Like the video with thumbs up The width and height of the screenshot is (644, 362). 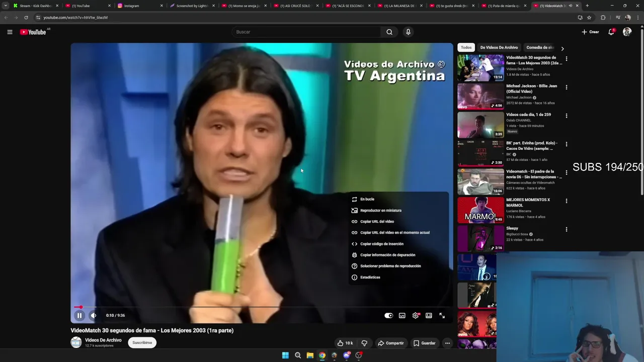(x=345, y=343)
